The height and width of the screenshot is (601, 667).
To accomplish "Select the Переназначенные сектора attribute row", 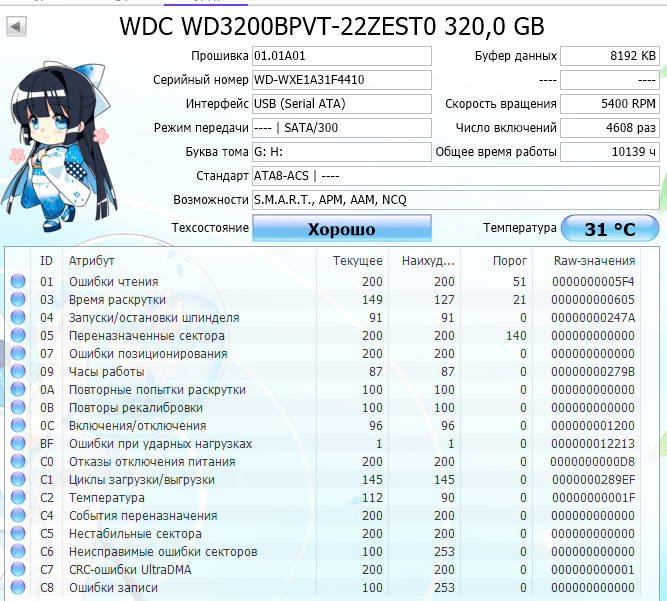I will 322,336.
